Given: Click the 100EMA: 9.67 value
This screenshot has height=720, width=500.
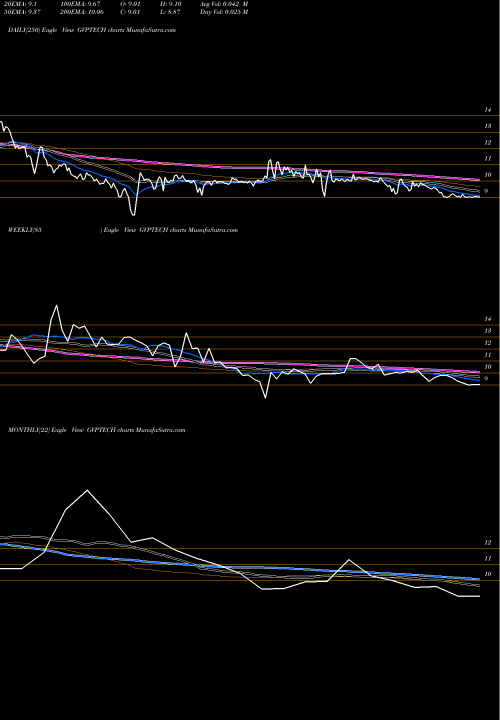Looking at the screenshot, I should pyautogui.click(x=80, y=4).
